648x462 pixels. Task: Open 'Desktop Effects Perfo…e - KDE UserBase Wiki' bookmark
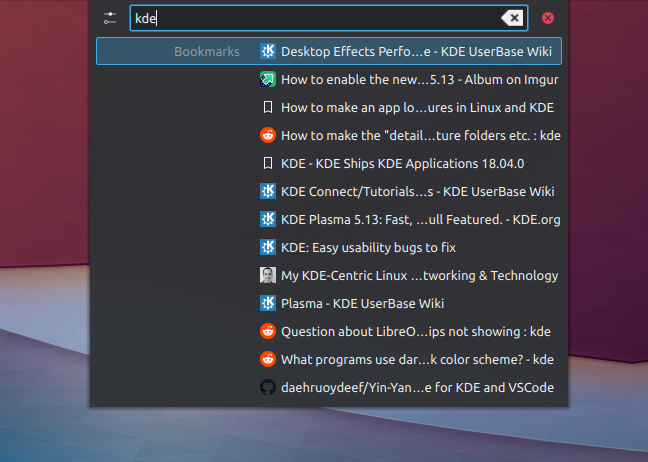tap(420, 51)
